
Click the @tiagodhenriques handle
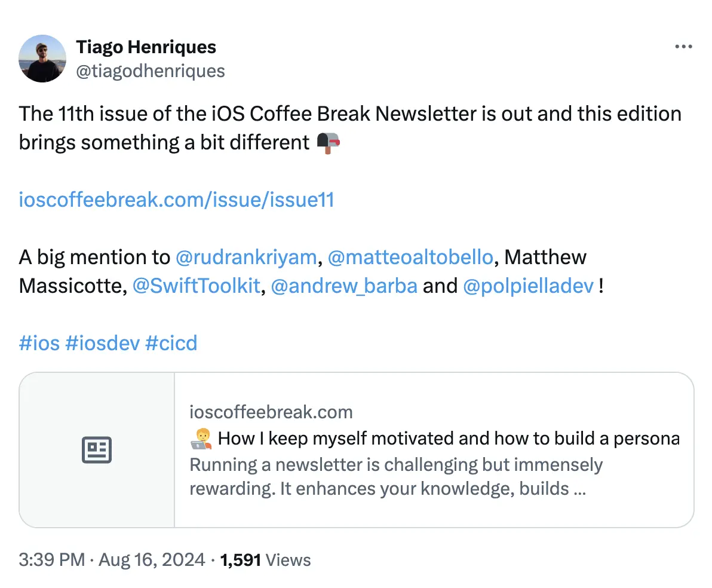(x=151, y=71)
